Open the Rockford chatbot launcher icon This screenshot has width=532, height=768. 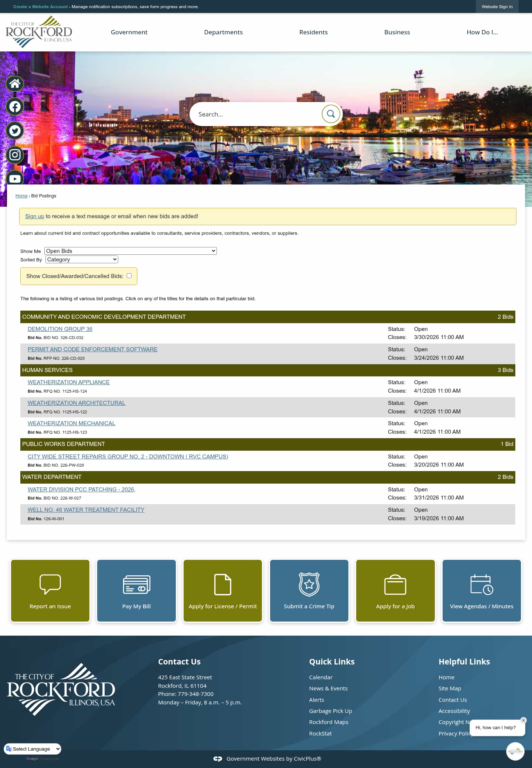(x=515, y=751)
